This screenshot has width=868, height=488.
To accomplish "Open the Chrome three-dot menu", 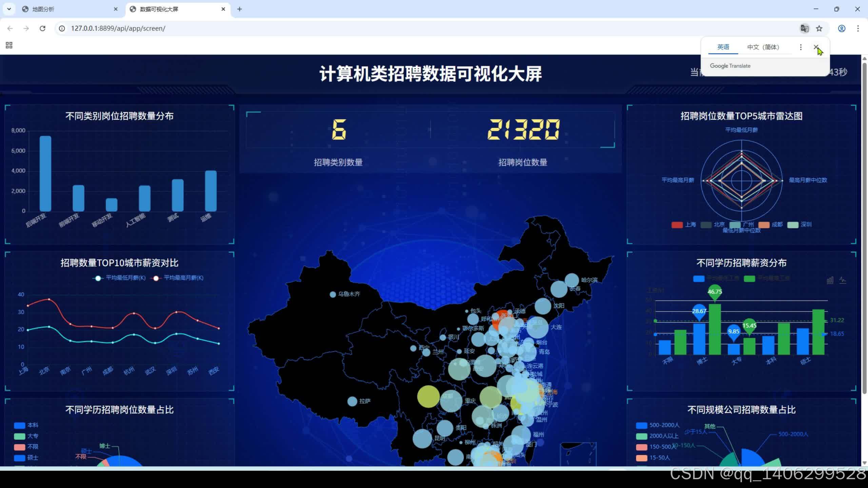I will coord(858,28).
